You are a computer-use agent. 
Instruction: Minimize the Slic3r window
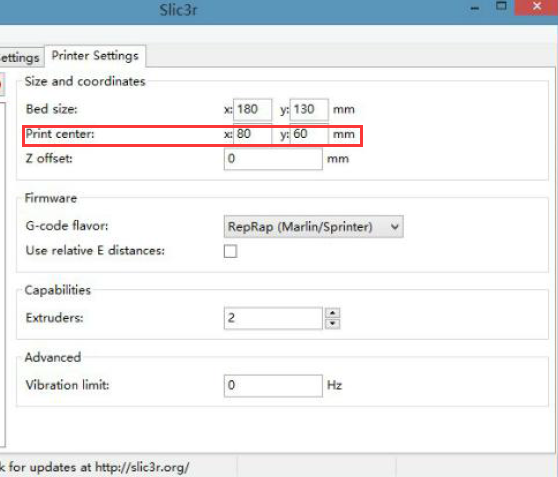point(475,8)
